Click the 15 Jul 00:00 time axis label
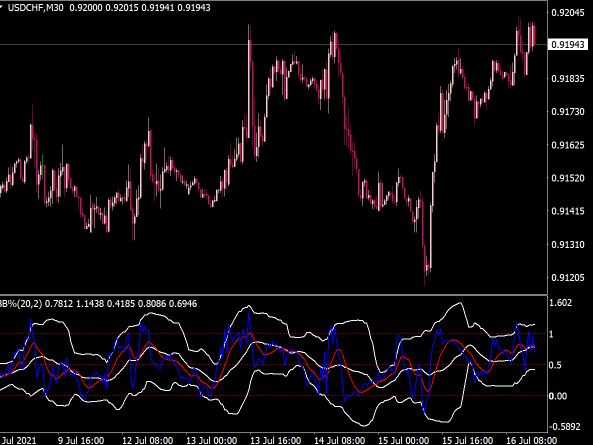This screenshot has width=594, height=445. tap(404, 440)
